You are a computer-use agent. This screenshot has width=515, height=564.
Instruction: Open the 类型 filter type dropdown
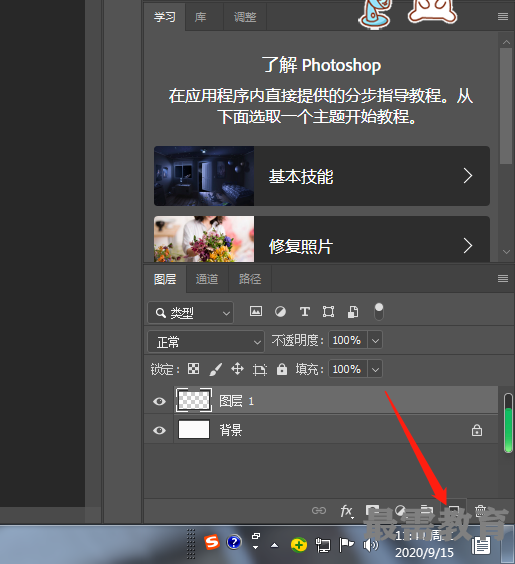[x=191, y=313]
